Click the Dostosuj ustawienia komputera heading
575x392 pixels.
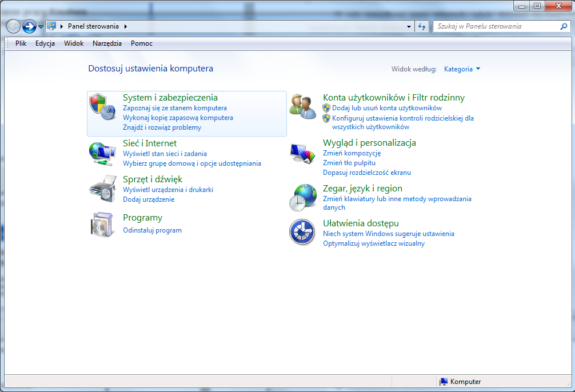(150, 69)
